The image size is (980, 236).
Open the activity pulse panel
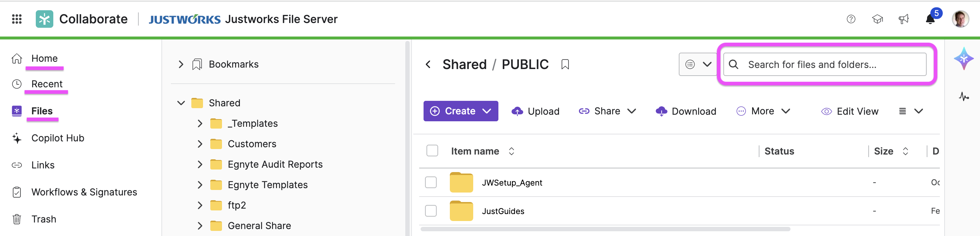click(x=964, y=97)
